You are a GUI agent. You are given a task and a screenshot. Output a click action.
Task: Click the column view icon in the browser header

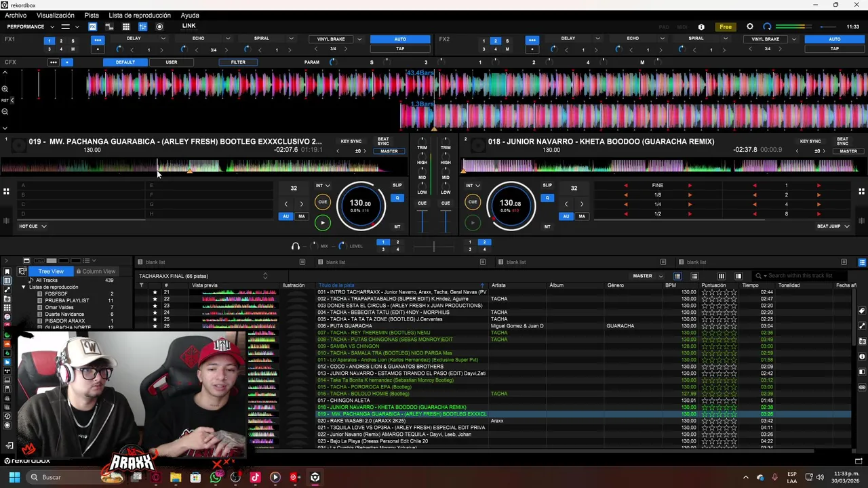click(x=722, y=276)
